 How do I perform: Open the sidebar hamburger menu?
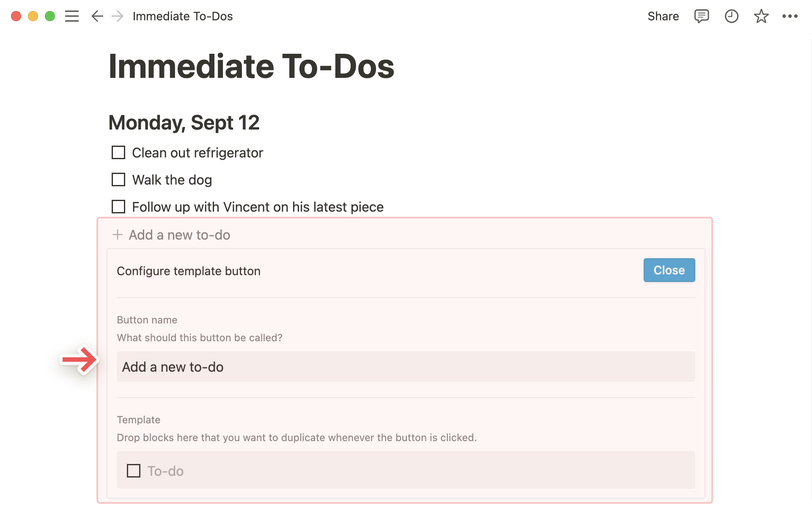72,17
